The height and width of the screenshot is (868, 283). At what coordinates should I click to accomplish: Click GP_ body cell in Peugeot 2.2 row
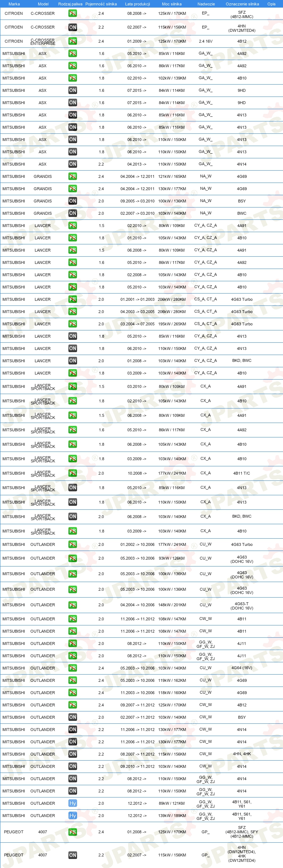(x=206, y=855)
